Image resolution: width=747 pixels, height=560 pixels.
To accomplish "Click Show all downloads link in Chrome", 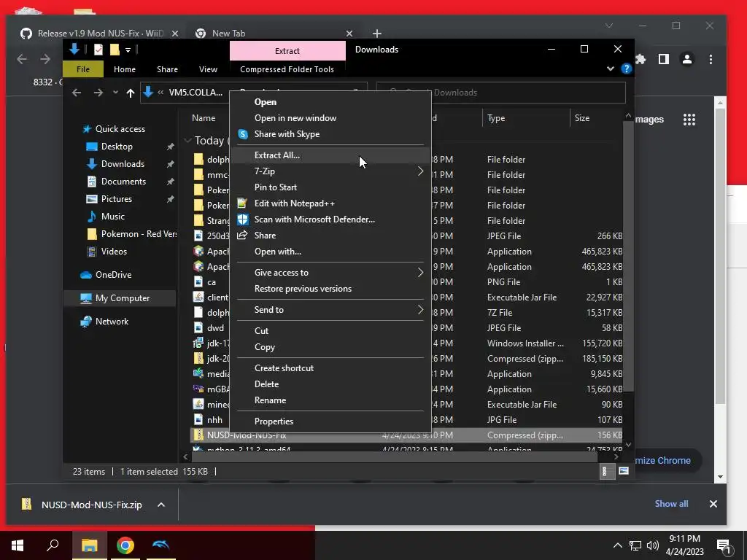I will (671, 504).
